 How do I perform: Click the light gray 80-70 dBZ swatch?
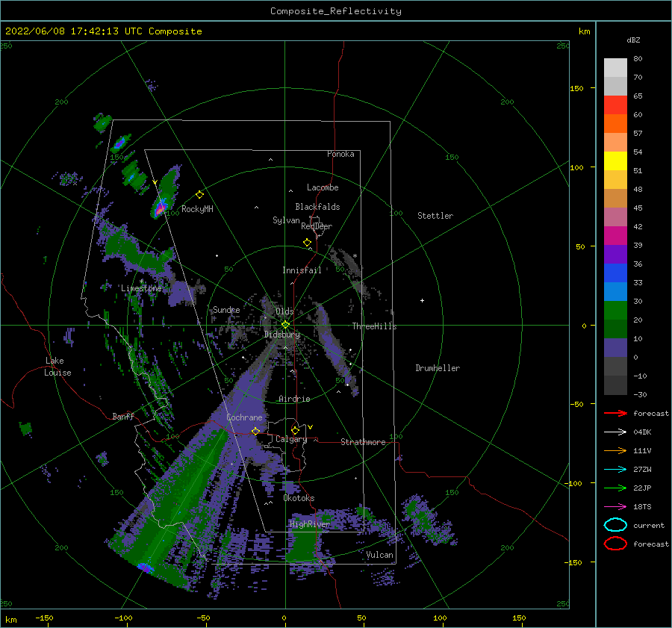(615, 68)
